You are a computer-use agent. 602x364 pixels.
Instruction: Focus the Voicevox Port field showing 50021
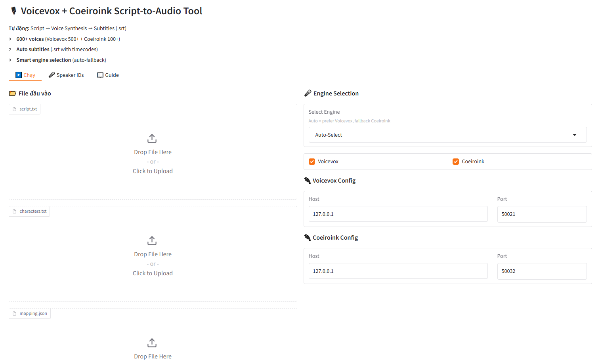click(542, 214)
